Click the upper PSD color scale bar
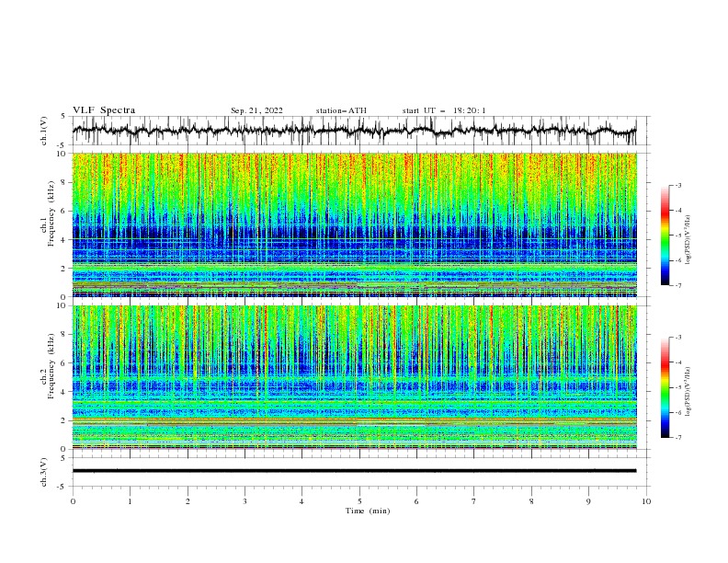The width and height of the screenshot is (728, 563). coord(665,236)
